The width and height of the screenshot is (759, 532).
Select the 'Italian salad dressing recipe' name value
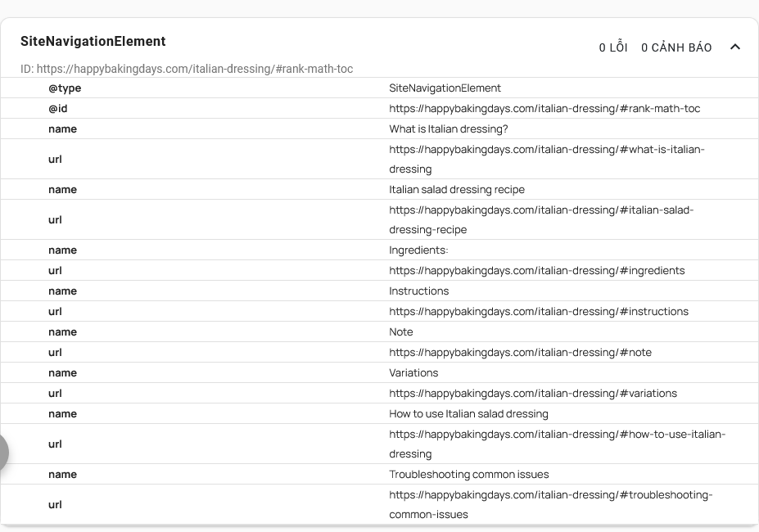(456, 189)
